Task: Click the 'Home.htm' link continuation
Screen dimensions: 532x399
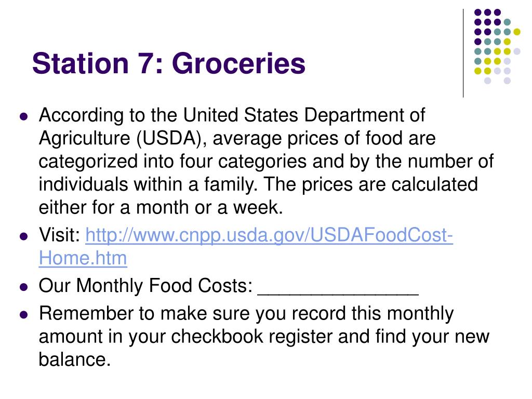Action: click(x=83, y=258)
